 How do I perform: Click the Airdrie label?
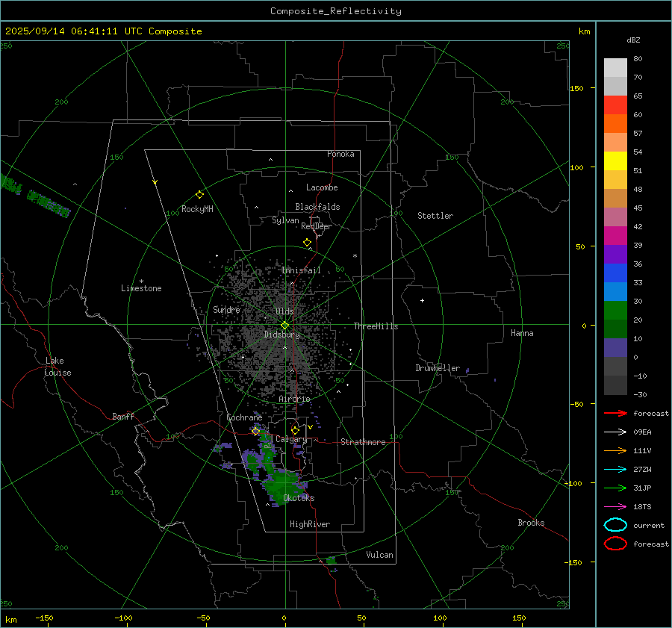point(294,399)
